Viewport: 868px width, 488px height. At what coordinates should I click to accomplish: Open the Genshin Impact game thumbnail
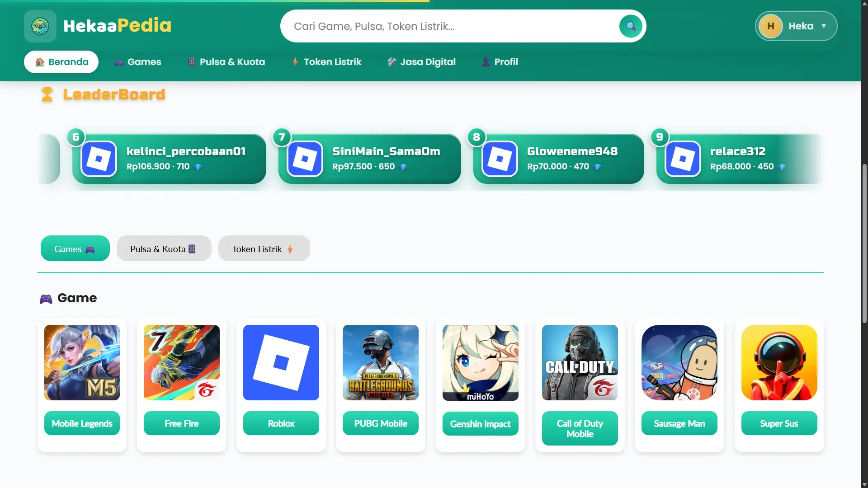481,363
